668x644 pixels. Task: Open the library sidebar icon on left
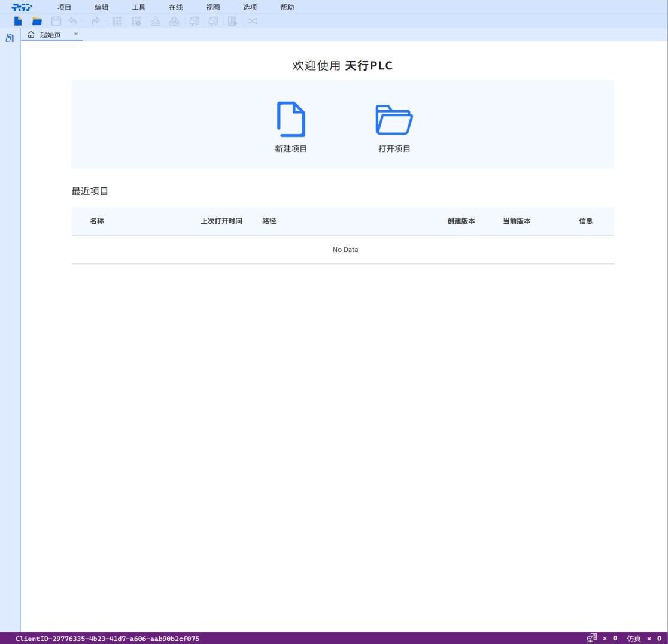(10, 38)
